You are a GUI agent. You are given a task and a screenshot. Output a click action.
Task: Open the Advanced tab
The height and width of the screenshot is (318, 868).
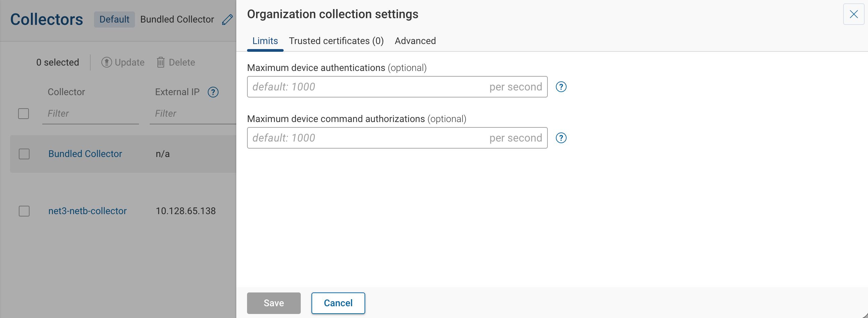(x=415, y=41)
